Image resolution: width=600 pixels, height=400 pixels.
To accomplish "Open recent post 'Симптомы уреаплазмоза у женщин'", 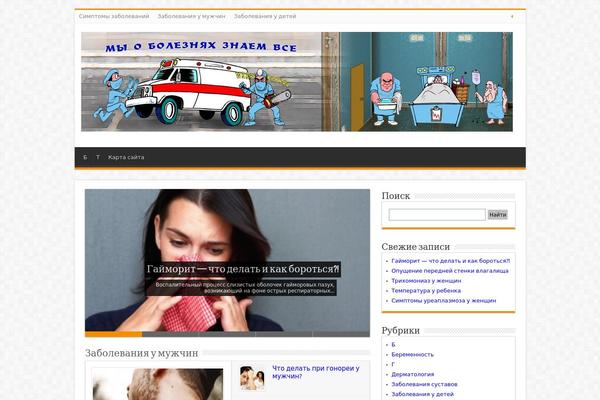I will point(443,300).
